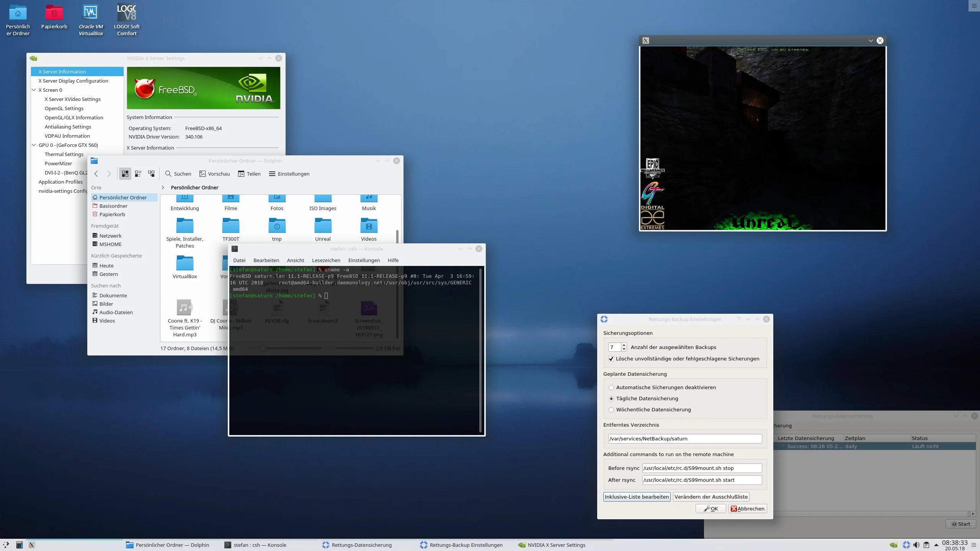Open clipboard icon in system tray
The image size is (980, 551).
[926, 545]
